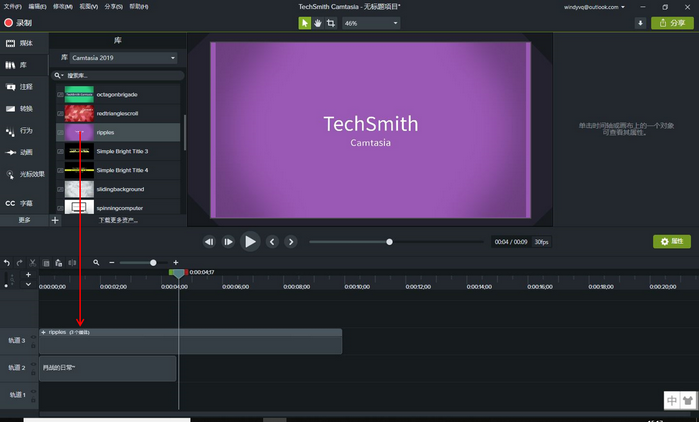Click the 下载更多资产 link
The width and height of the screenshot is (699, 422).
pos(118,220)
